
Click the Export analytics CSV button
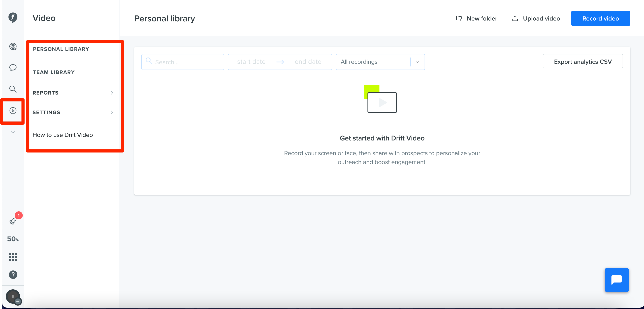point(582,62)
